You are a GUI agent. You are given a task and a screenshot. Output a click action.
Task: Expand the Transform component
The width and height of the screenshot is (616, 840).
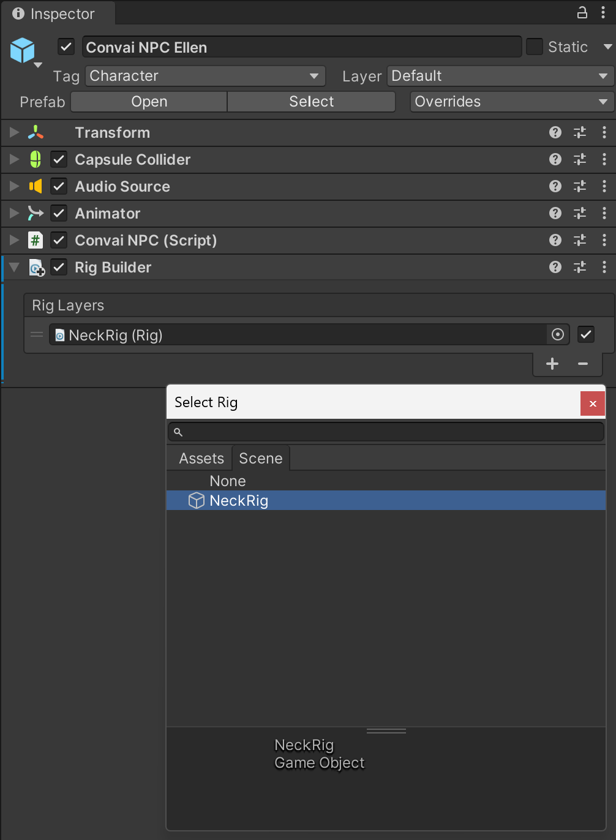[15, 132]
